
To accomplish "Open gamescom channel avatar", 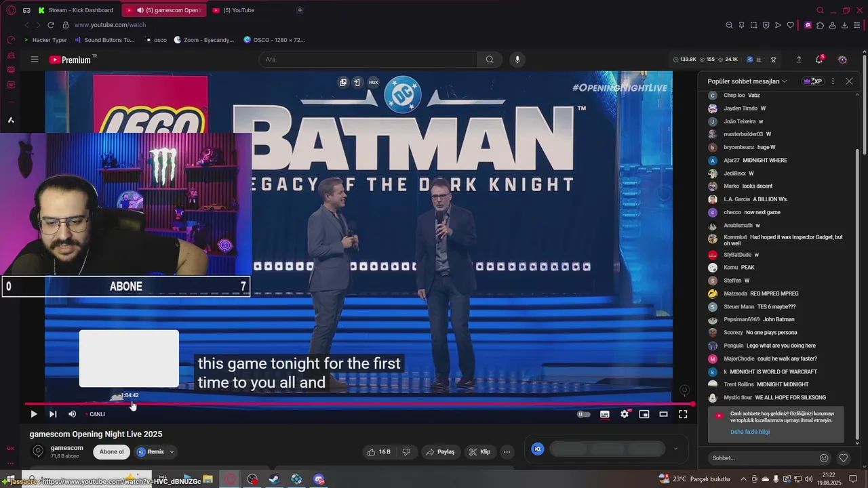I will [x=38, y=451].
